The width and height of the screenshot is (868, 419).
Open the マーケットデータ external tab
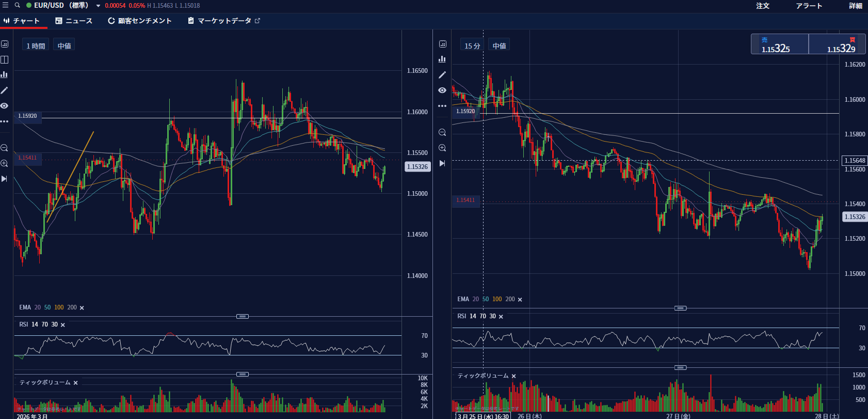[224, 21]
